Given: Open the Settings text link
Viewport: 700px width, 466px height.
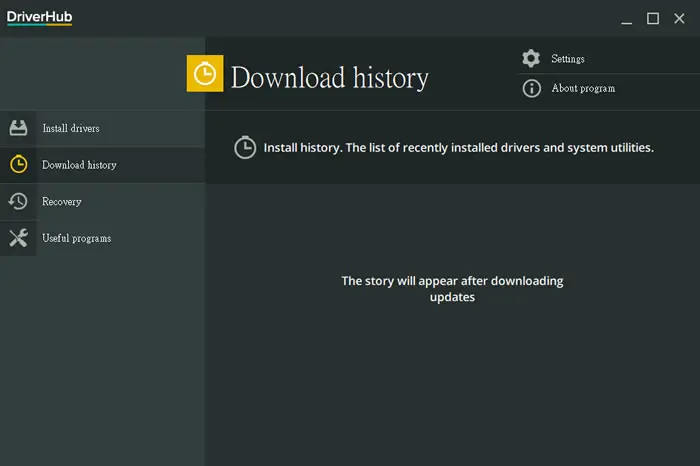Looking at the screenshot, I should pyautogui.click(x=567, y=59).
